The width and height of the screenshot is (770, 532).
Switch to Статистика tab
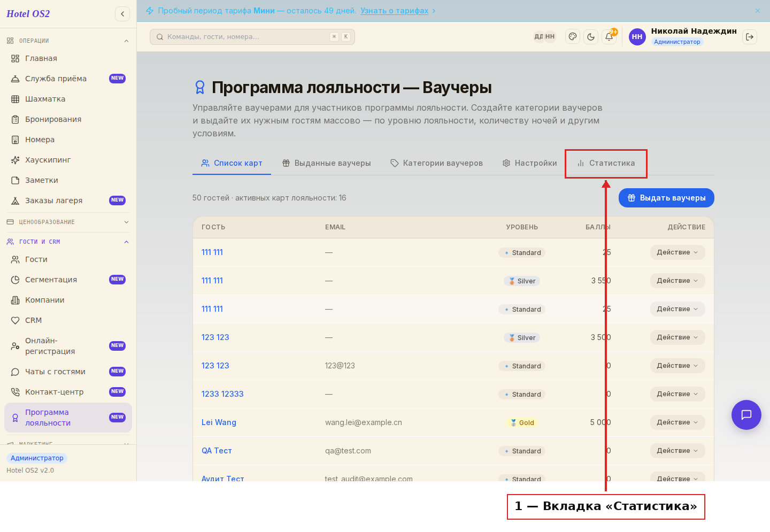[x=606, y=163]
